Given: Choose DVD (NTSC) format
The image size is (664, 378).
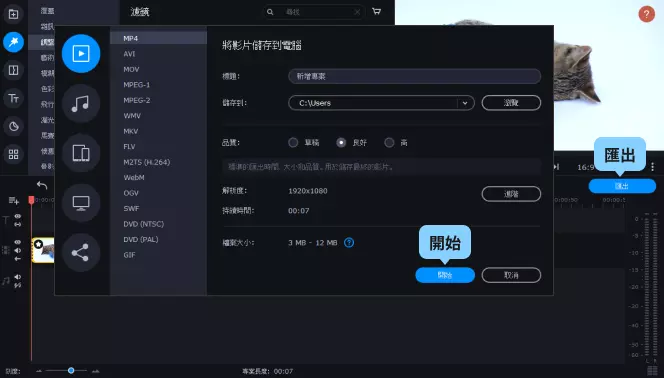Looking at the screenshot, I should 158,224.
